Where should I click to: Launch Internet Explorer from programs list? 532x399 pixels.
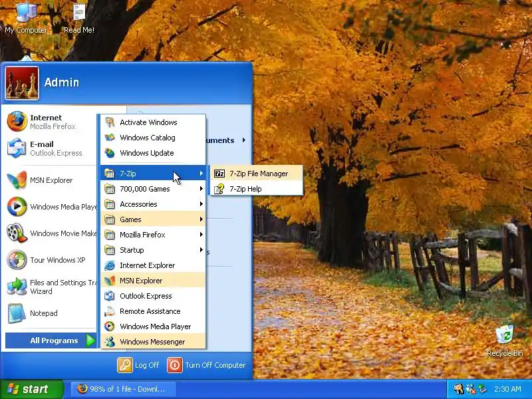(x=153, y=265)
